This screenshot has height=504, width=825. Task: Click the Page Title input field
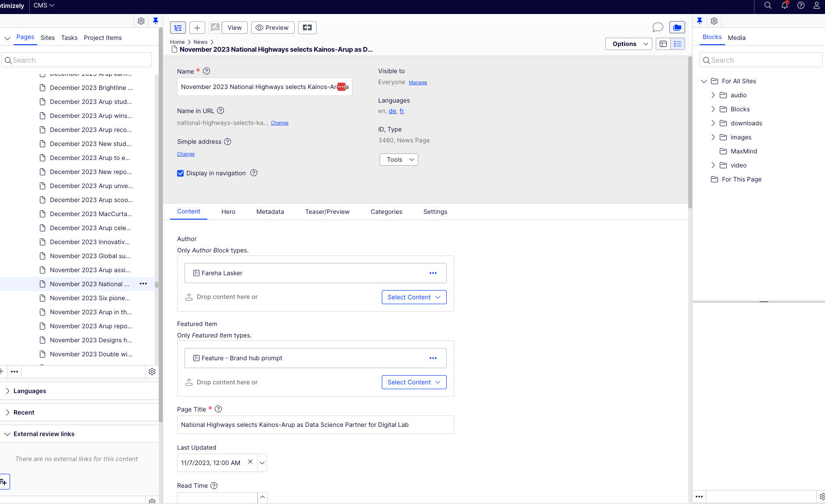click(316, 425)
